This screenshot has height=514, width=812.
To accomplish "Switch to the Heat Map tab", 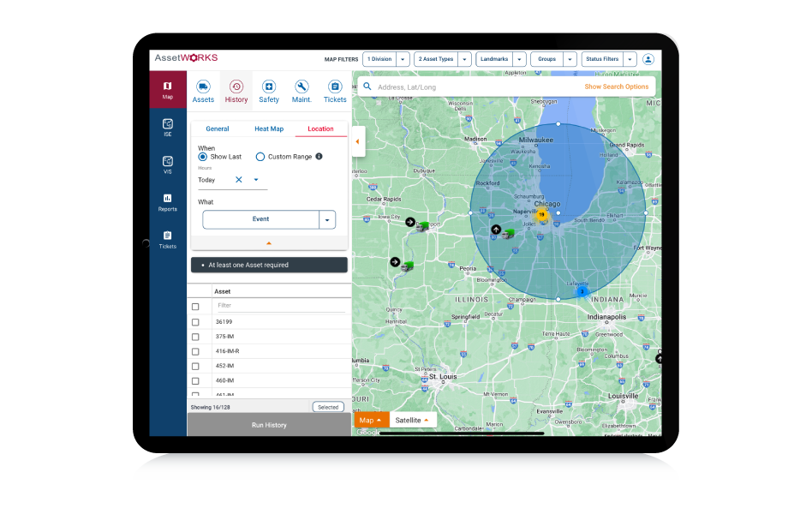I will tap(269, 128).
